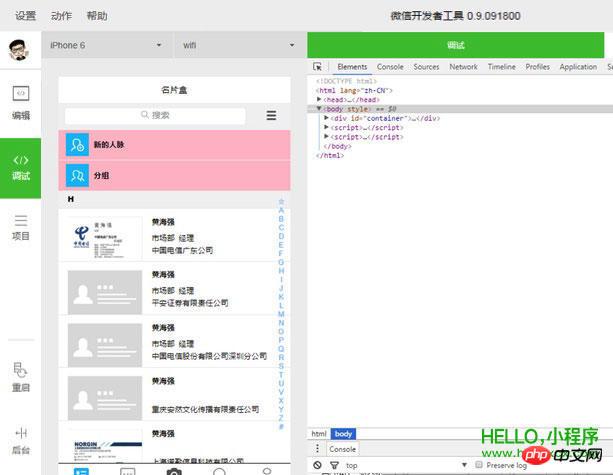The height and width of the screenshot is (475, 613).
Task: Switch to the Sources tab
Action: point(426,67)
